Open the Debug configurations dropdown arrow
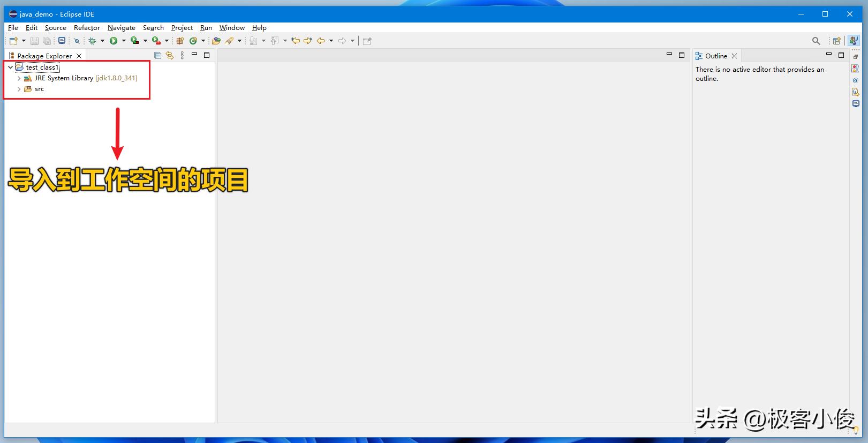Screen dimensions: 868x443 point(102,41)
